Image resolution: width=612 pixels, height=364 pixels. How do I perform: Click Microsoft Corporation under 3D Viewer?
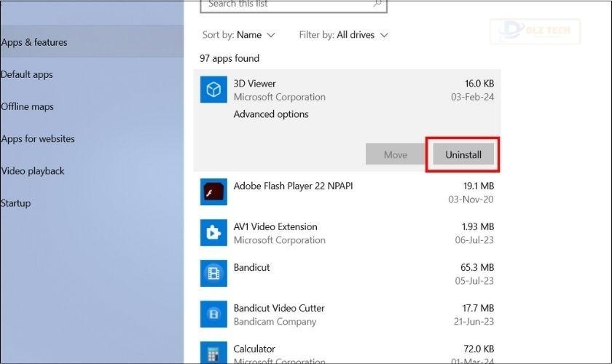click(x=280, y=97)
